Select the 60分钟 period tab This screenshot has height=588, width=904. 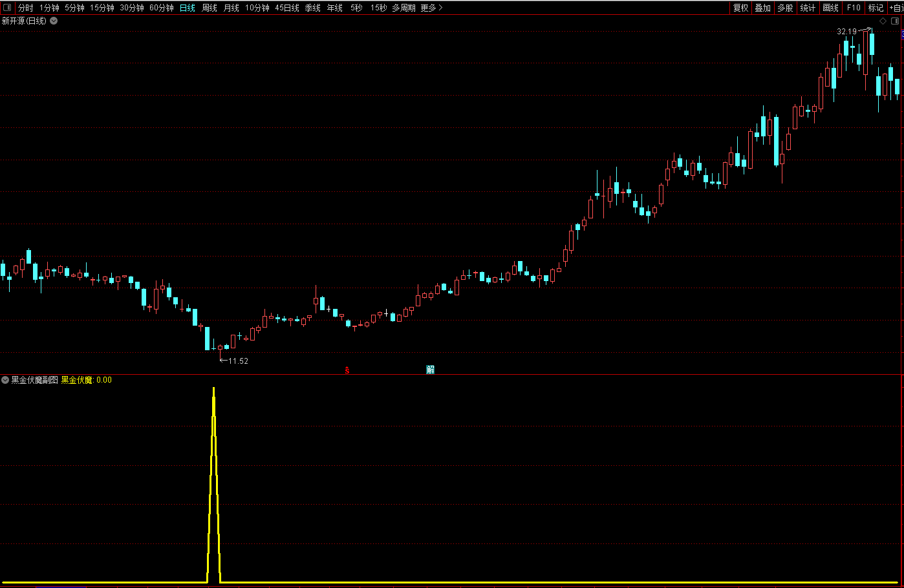(161, 8)
